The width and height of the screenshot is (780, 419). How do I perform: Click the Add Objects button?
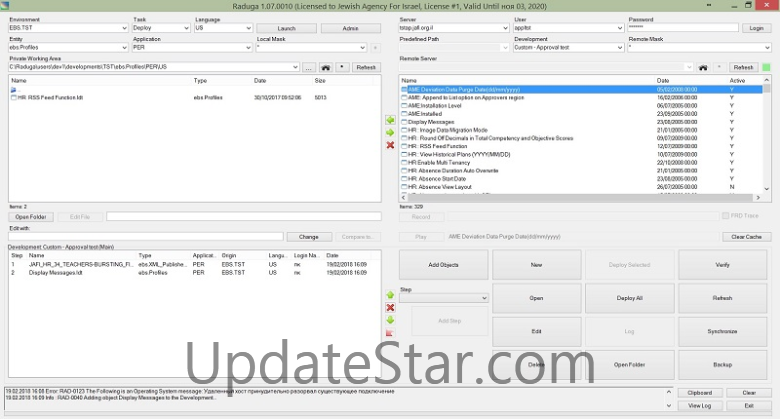tap(443, 265)
